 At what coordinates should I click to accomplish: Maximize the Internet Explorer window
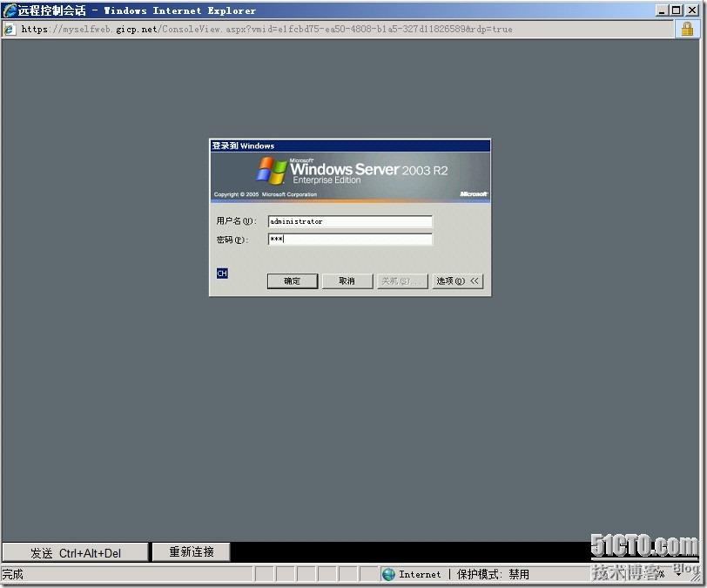point(677,10)
